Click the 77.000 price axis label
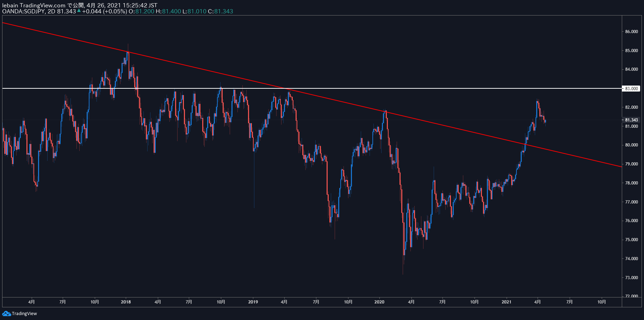 631,202
